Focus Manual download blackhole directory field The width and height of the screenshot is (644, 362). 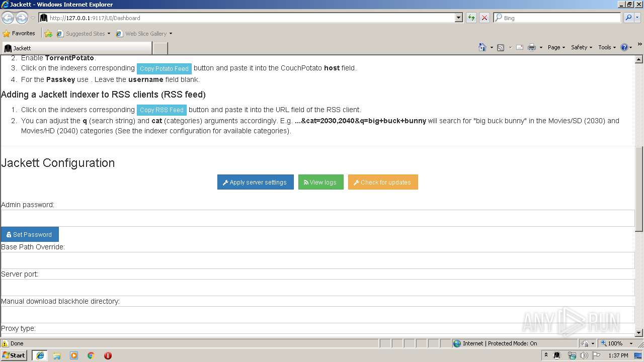318,315
